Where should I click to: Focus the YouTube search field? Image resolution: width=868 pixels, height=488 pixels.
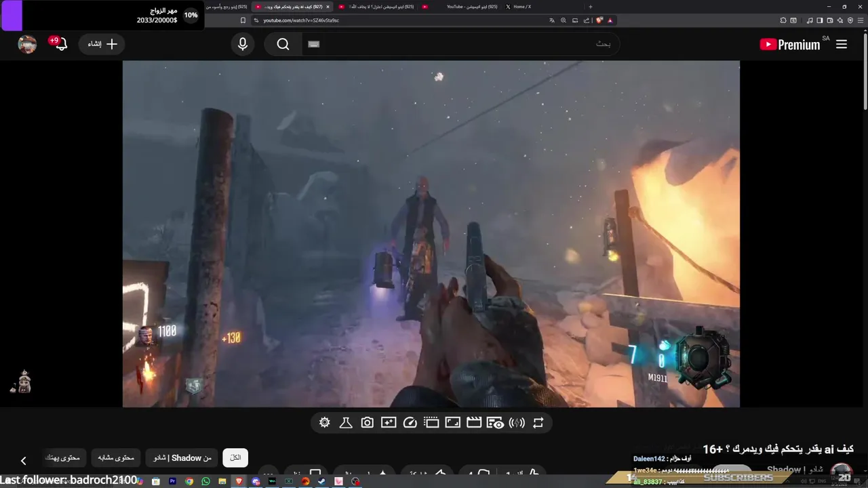coord(461,44)
